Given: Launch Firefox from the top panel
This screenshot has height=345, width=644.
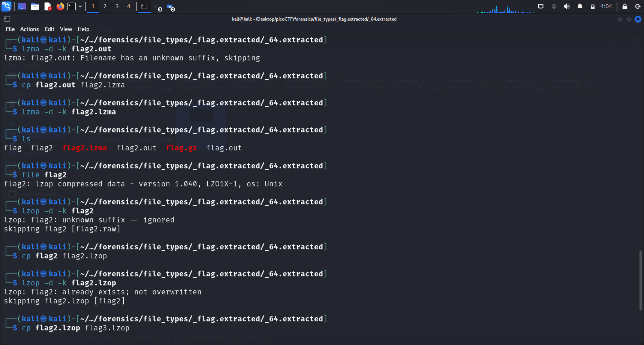Looking at the screenshot, I should [x=60, y=6].
